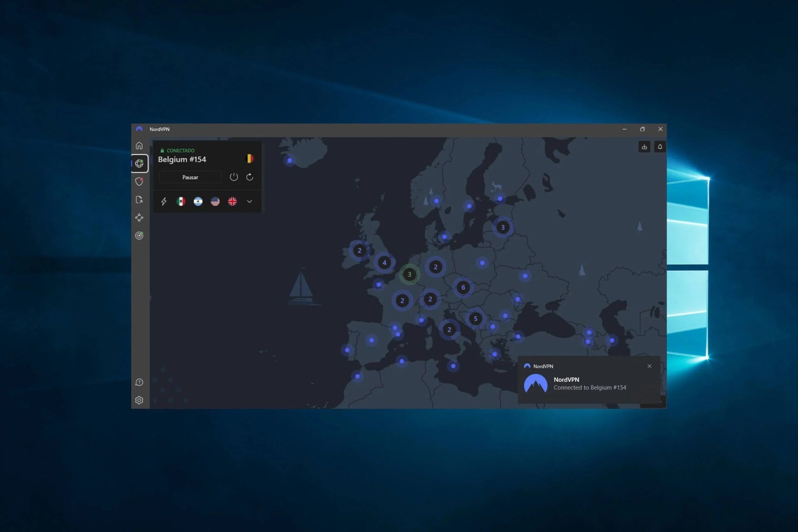Image resolution: width=798 pixels, height=532 pixels.
Task: Open Threat Protection shield icon
Action: 139,182
